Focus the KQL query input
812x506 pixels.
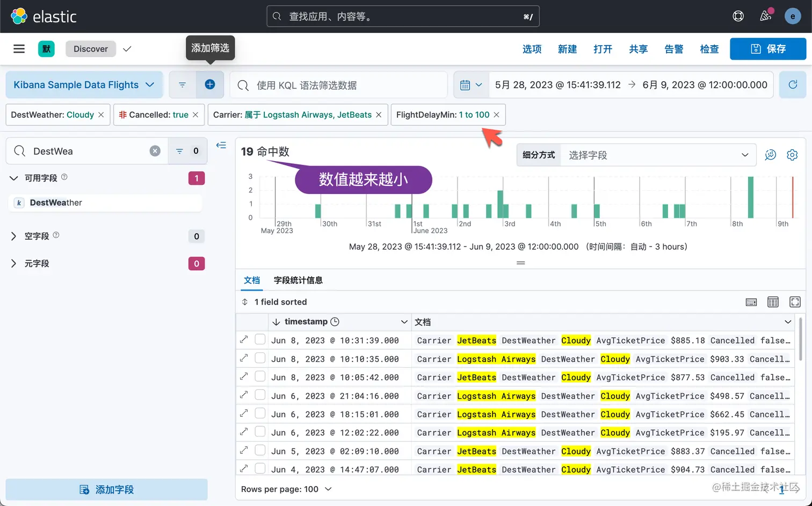pyautogui.click(x=339, y=85)
